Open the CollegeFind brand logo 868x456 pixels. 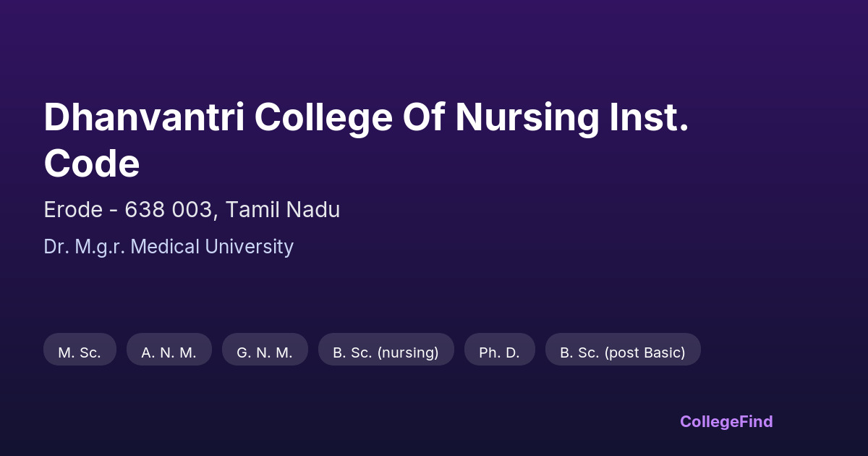(726, 421)
